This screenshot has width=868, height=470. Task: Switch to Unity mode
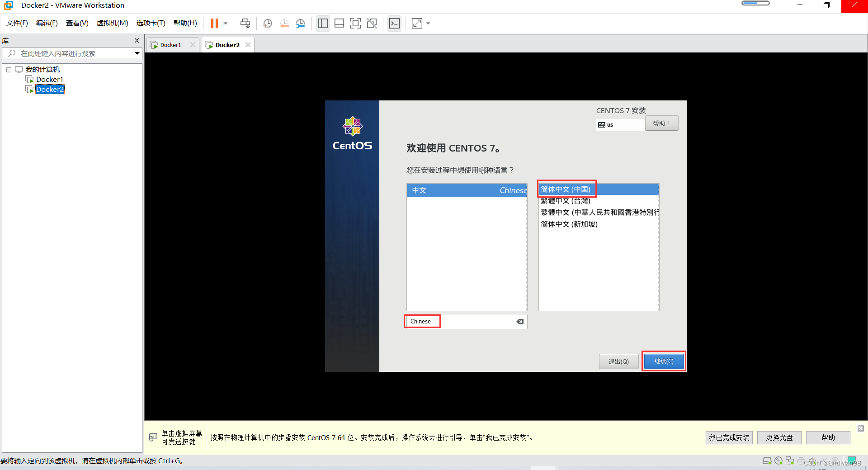pos(372,24)
